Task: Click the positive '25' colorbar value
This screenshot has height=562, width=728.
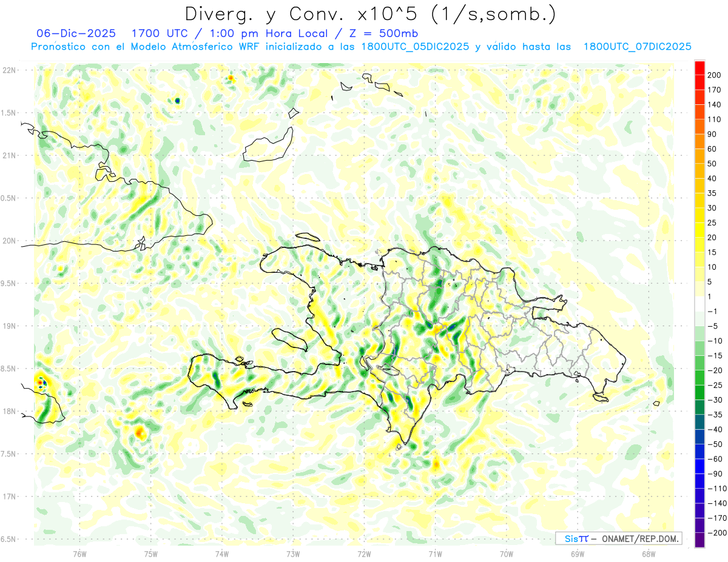Action: pos(712,223)
